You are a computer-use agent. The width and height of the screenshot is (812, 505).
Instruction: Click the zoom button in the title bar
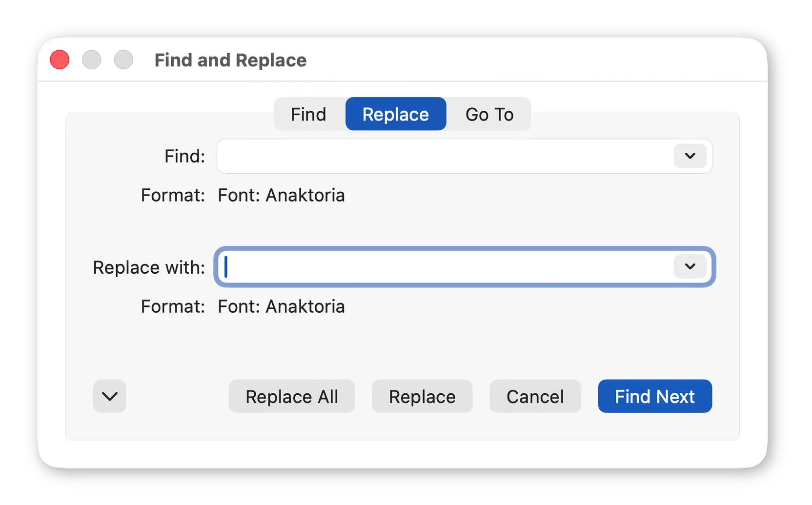(123, 60)
